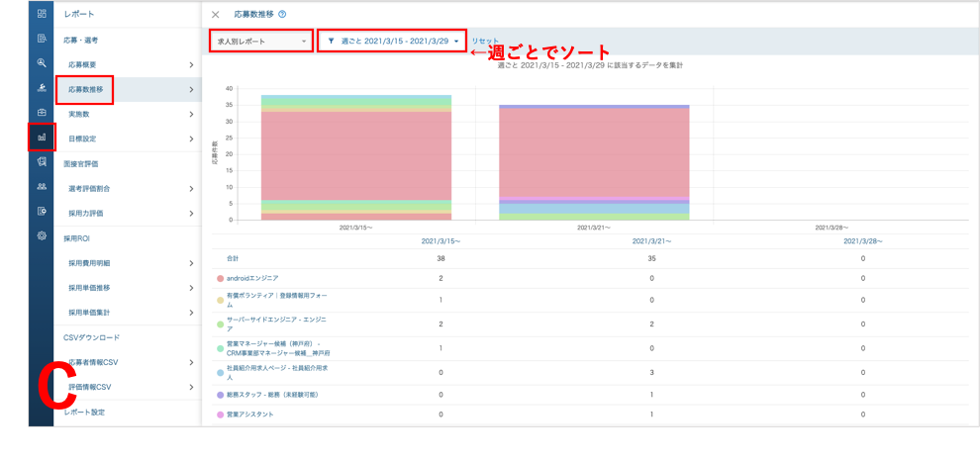Click the 有償ボランティア legend color dot

(220, 300)
